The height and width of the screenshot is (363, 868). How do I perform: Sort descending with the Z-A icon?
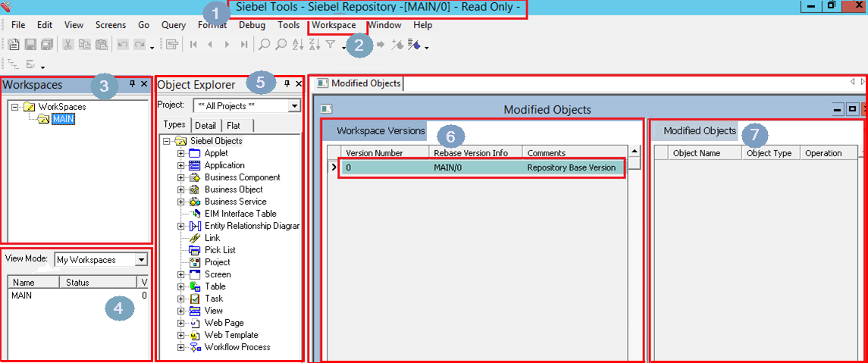314,45
